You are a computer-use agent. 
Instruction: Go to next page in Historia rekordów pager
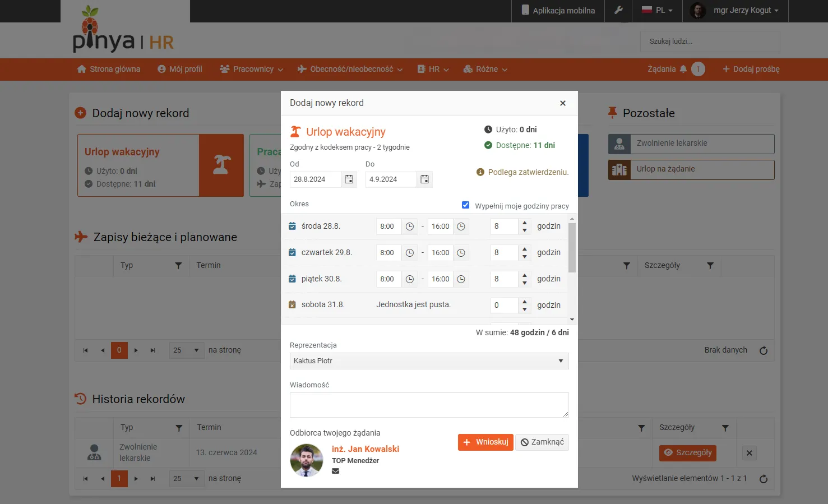click(x=136, y=479)
